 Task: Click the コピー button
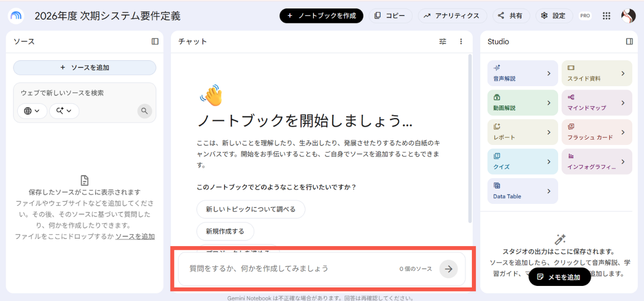390,16
